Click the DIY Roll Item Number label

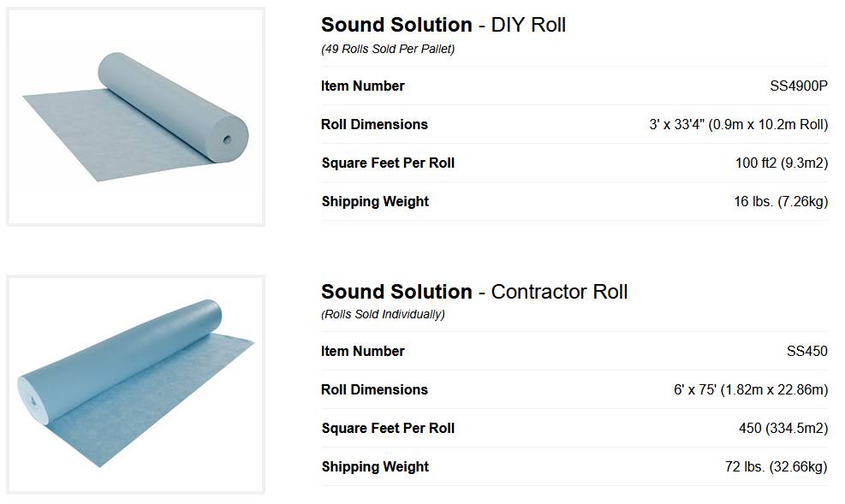(x=362, y=86)
